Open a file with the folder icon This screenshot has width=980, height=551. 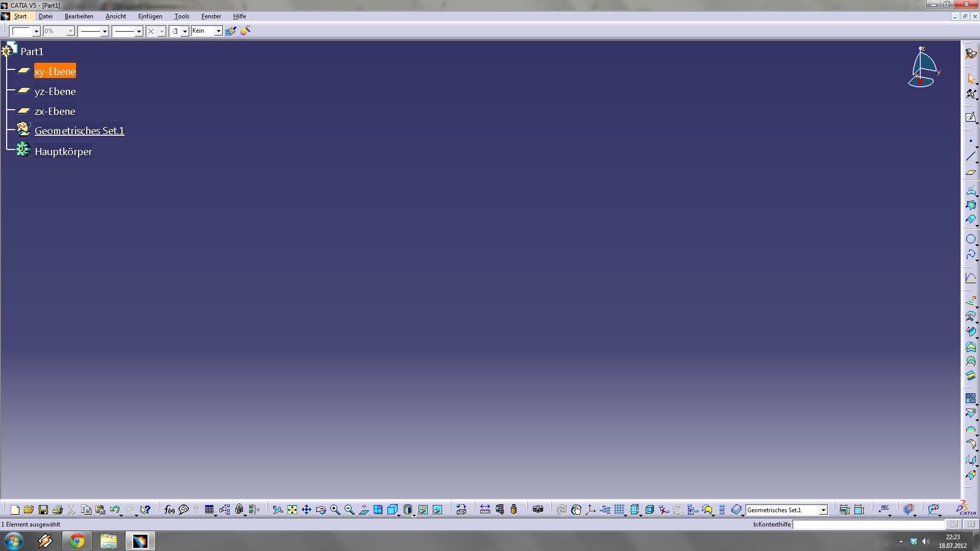point(29,510)
